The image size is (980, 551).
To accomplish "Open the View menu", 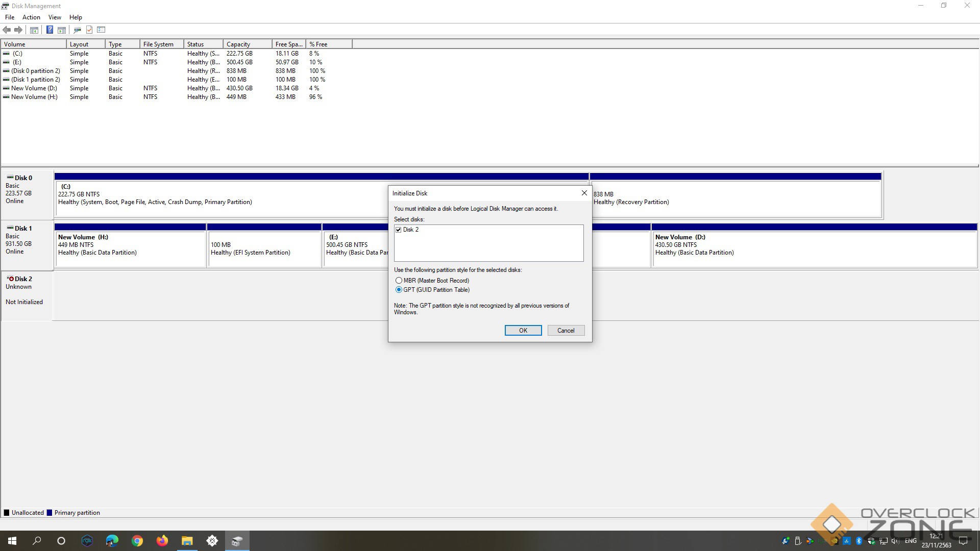I will pyautogui.click(x=55, y=17).
